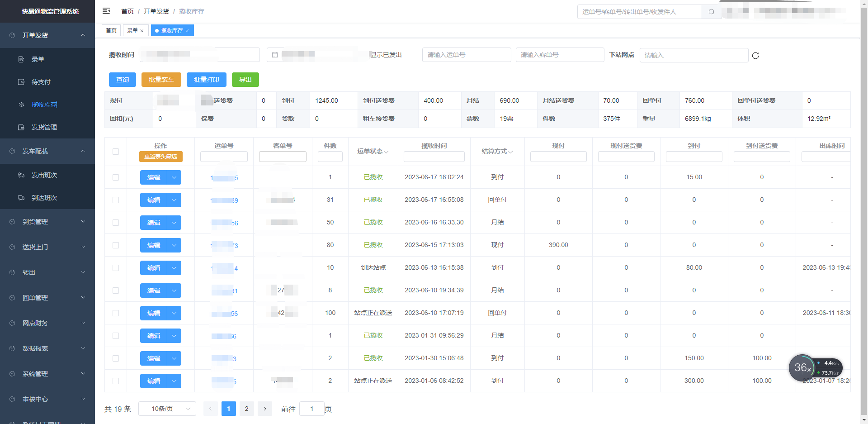Image resolution: width=868 pixels, height=424 pixels.
Task: Click the 数据报表 menu icon
Action: coord(12,348)
